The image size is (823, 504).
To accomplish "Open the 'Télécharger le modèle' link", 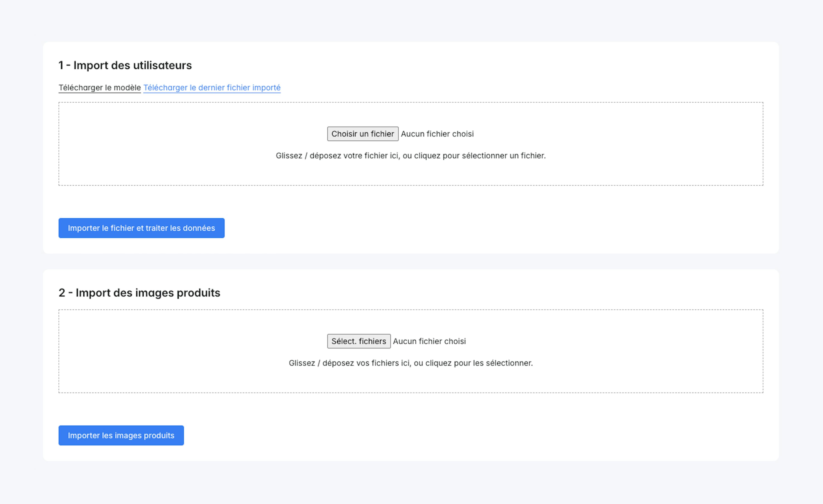I will click(99, 87).
